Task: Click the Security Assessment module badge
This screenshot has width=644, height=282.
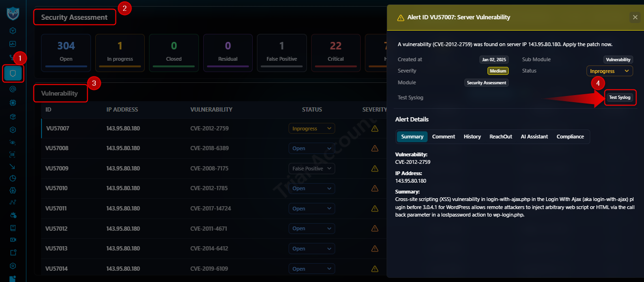Action: click(x=487, y=82)
